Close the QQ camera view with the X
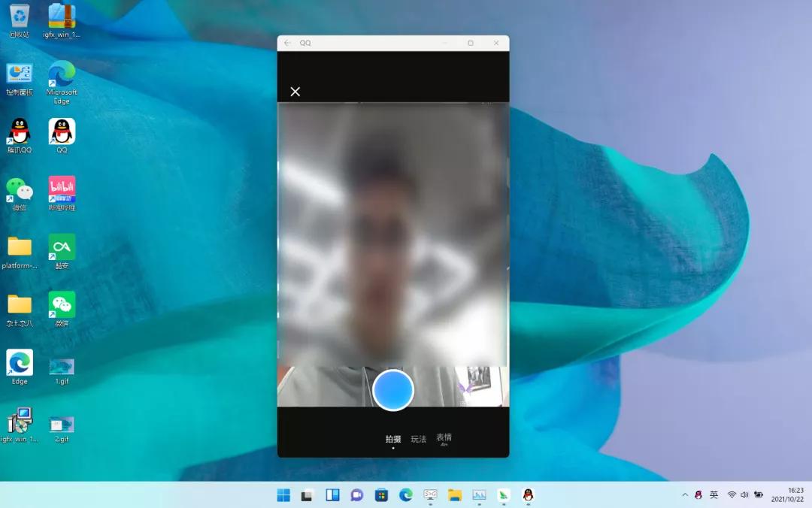 pyautogui.click(x=295, y=92)
